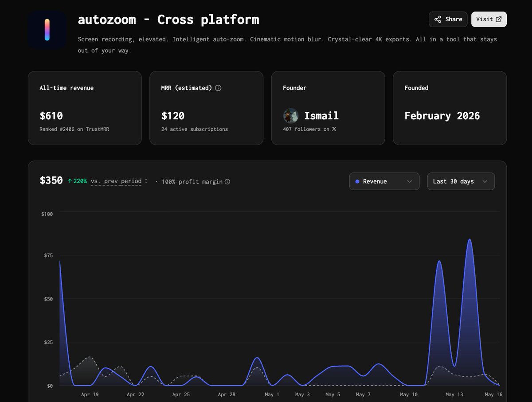This screenshot has width=532, height=402.
Task: Click the Founded card heading
Action: pyautogui.click(x=416, y=88)
